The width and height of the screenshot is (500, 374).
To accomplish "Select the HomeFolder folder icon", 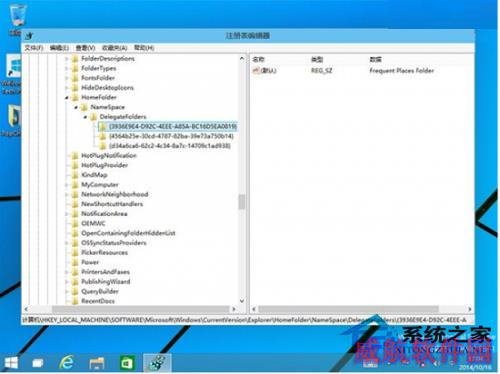I will pyautogui.click(x=75, y=97).
